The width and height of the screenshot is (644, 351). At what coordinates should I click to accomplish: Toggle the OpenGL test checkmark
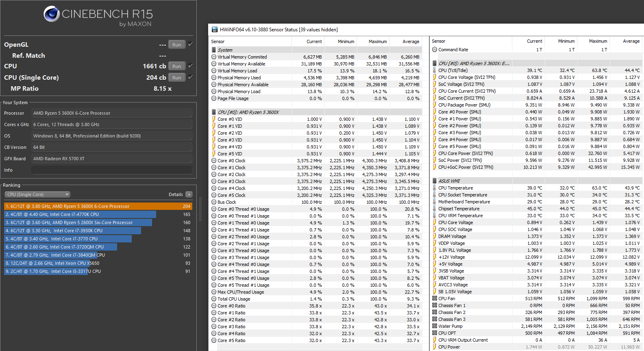[x=190, y=44]
